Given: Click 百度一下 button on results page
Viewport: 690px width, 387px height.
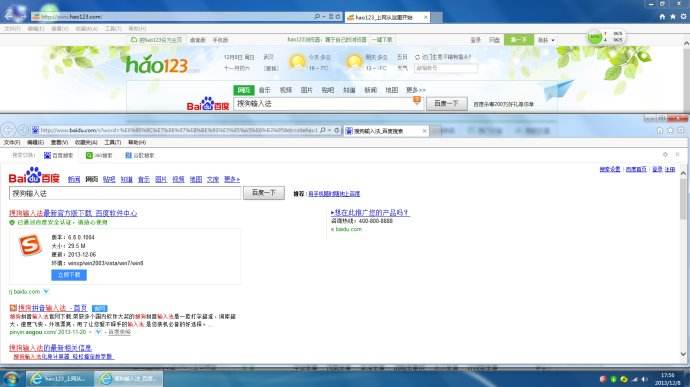Looking at the screenshot, I should [x=264, y=193].
